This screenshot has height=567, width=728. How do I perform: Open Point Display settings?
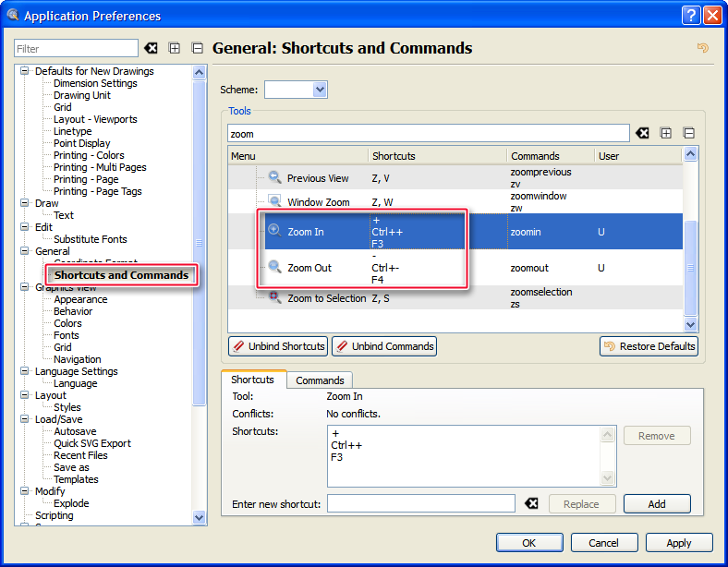81,143
